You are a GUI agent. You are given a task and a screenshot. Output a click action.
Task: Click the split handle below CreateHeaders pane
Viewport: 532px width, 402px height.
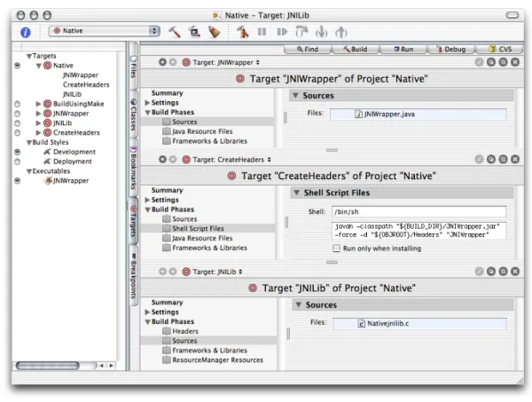332,262
